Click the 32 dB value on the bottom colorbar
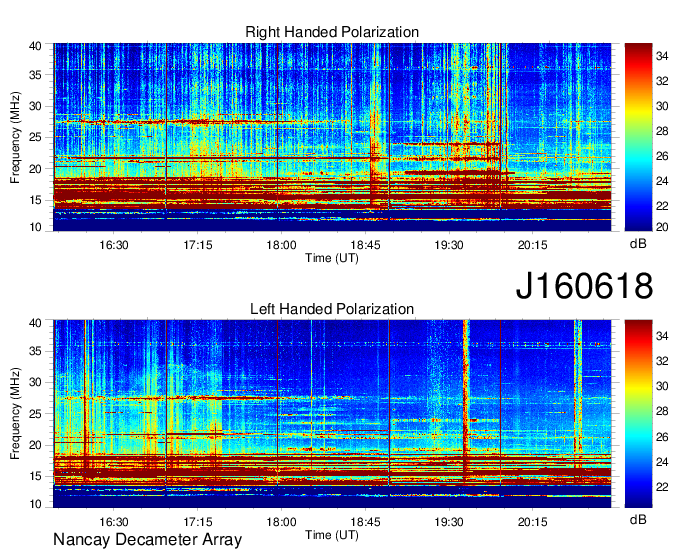This screenshot has width=680, height=552. click(x=662, y=361)
